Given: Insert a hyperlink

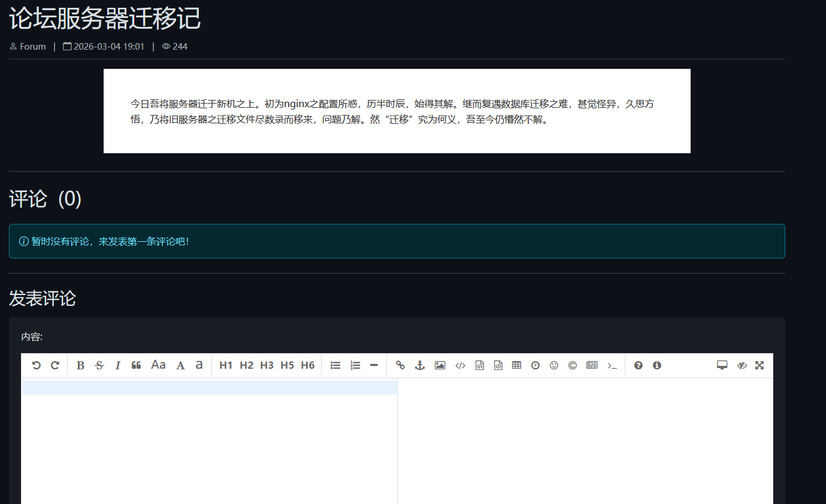Looking at the screenshot, I should pyautogui.click(x=401, y=365).
